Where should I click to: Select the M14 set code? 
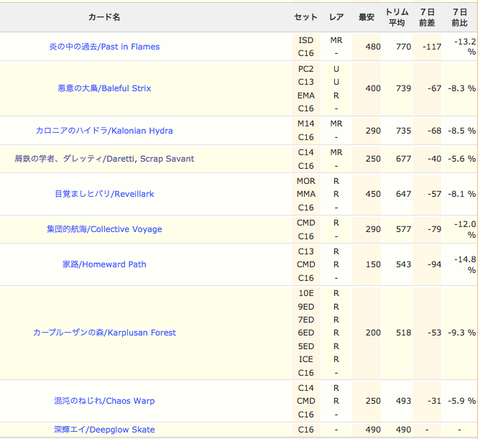coord(306,124)
